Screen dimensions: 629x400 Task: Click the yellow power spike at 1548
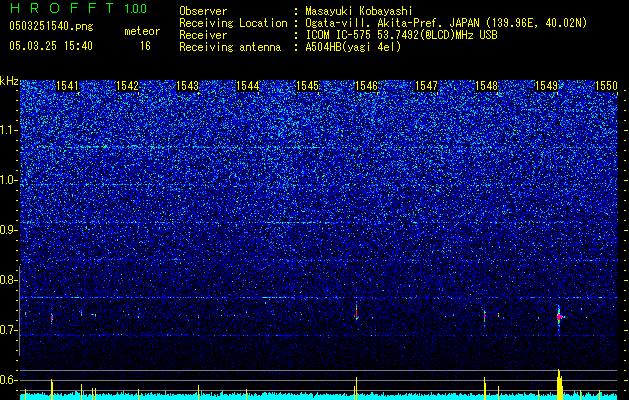(x=485, y=388)
